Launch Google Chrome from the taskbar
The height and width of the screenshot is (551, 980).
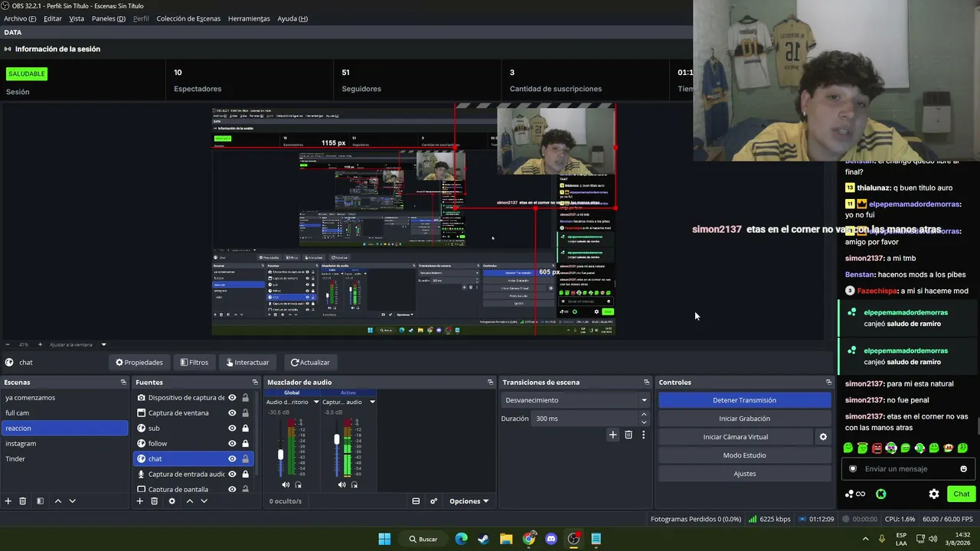(x=529, y=539)
